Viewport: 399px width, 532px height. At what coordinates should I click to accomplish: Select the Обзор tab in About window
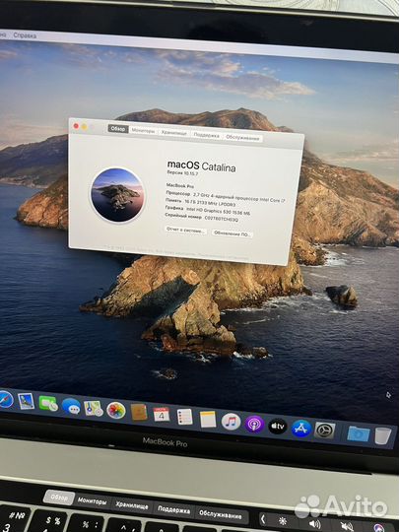(118, 129)
